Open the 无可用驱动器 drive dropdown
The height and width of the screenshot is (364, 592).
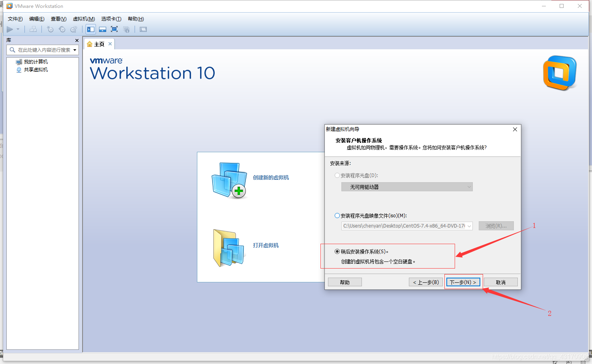[407, 187]
